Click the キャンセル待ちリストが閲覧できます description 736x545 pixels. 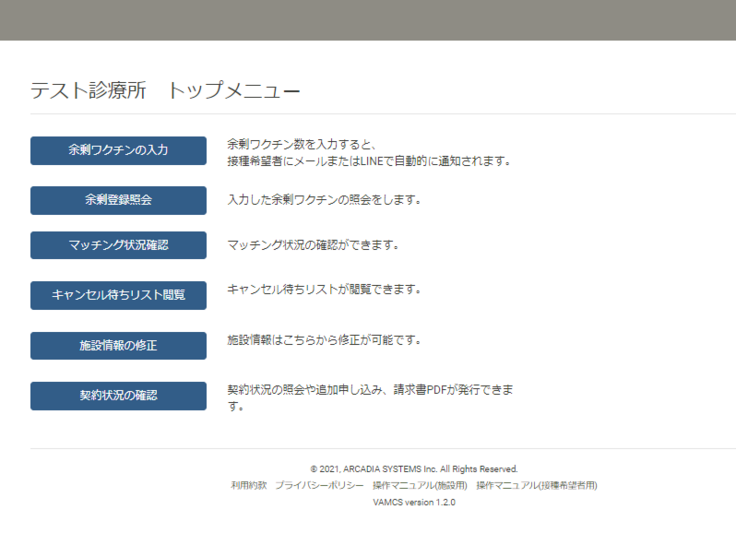tap(324, 290)
